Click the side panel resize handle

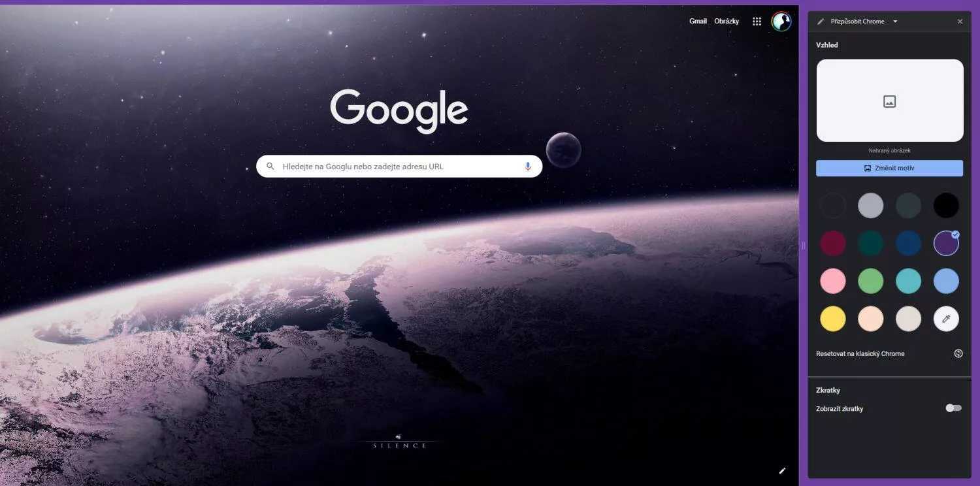point(803,246)
